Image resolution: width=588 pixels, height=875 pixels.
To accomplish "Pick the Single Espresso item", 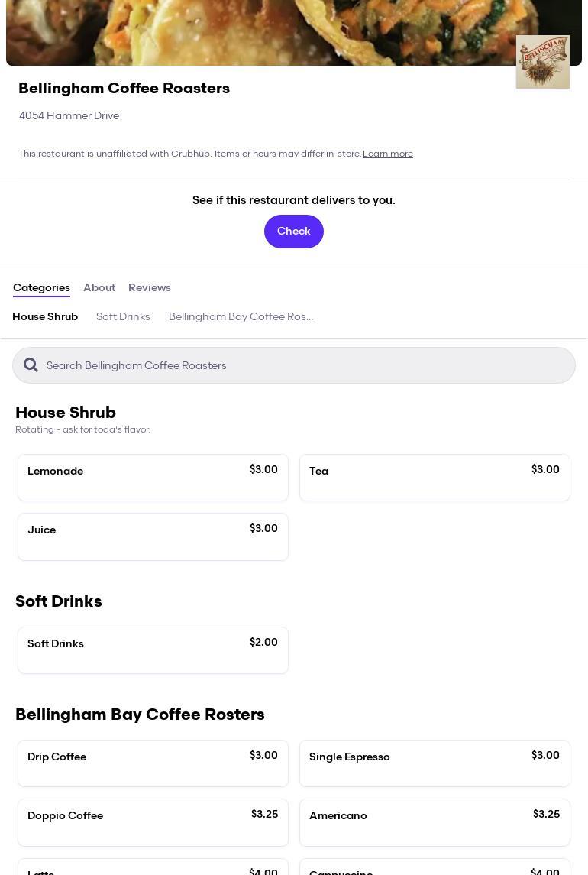I will pos(435,763).
